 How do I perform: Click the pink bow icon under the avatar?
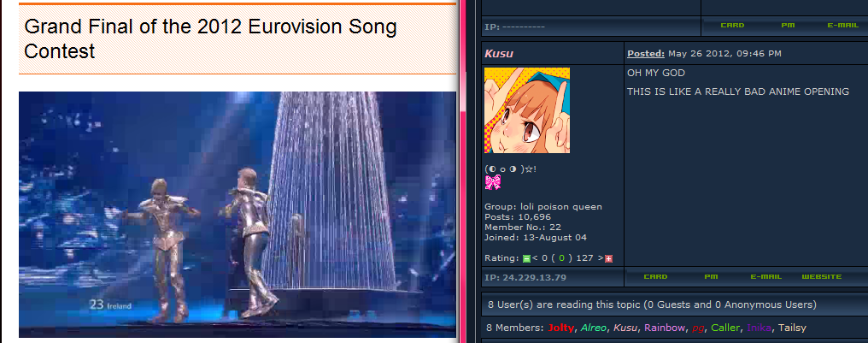tap(493, 182)
